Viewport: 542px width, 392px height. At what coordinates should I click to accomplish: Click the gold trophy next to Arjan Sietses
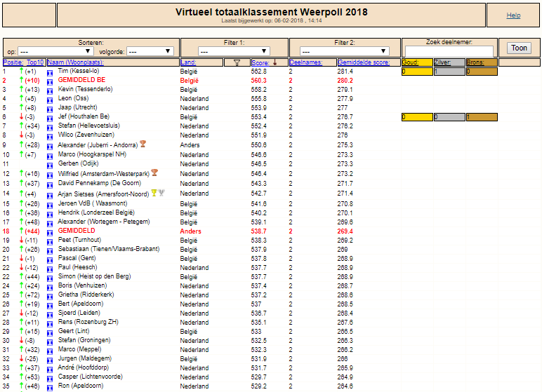pos(154,193)
